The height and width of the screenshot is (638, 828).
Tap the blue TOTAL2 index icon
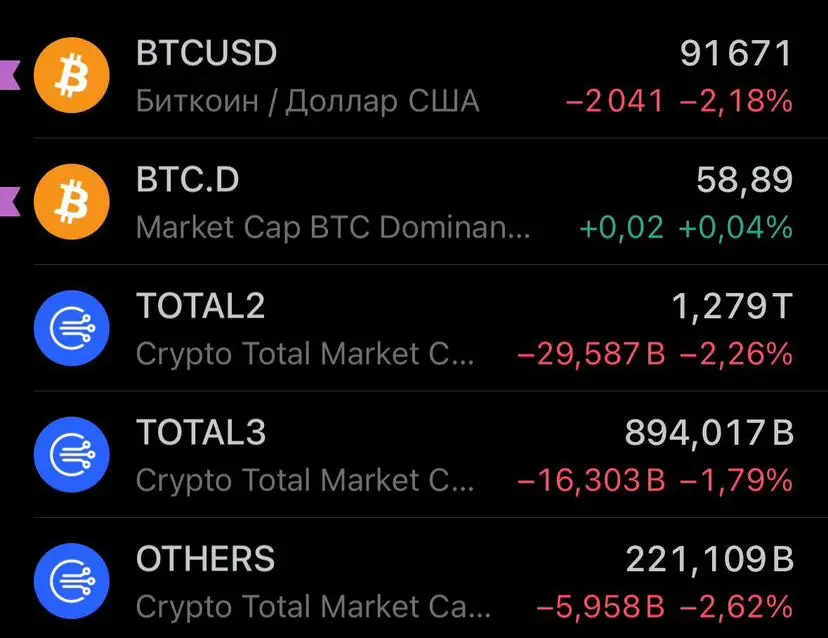click(x=71, y=329)
